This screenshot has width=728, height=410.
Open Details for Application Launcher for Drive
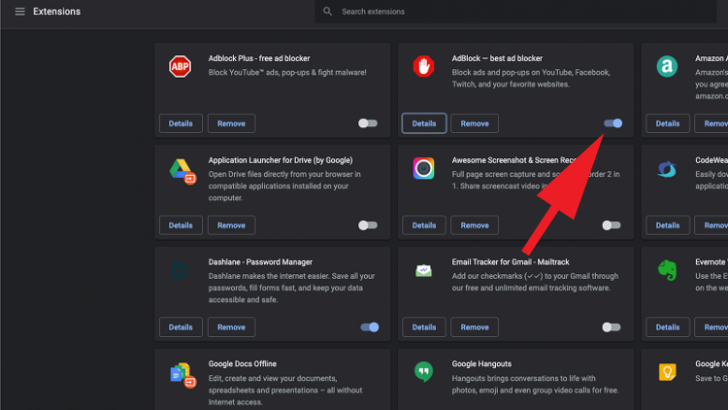click(181, 225)
